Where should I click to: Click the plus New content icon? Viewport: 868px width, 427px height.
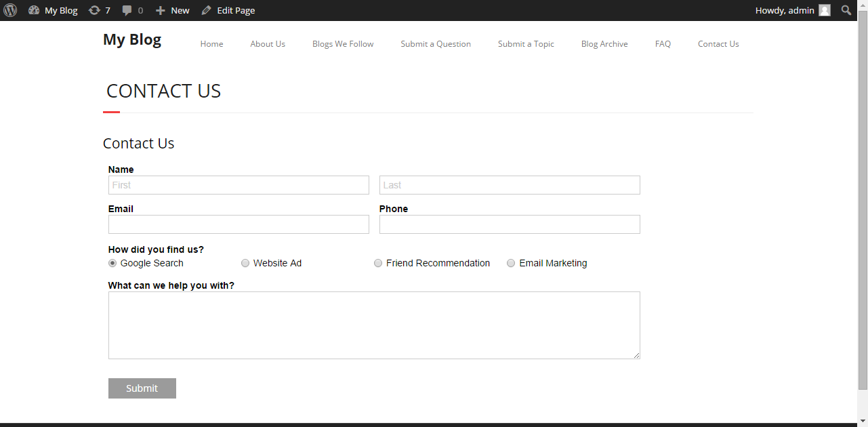point(161,10)
